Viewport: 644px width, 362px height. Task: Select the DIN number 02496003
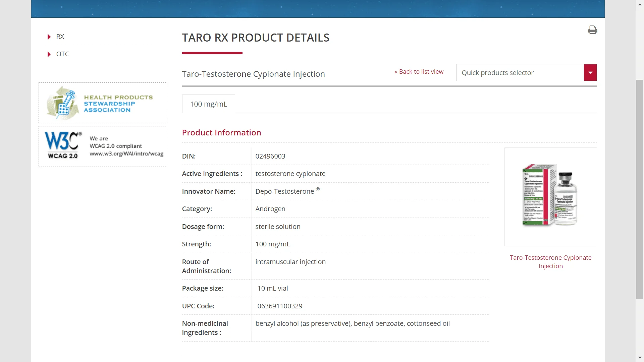click(x=270, y=156)
